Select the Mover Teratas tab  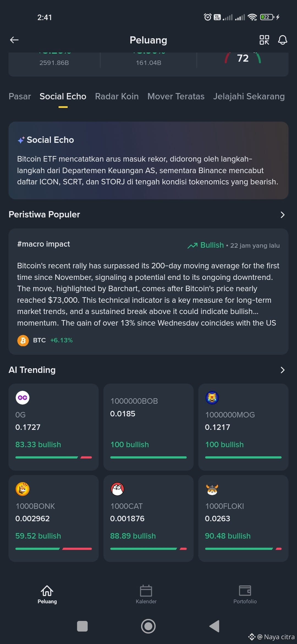176,96
